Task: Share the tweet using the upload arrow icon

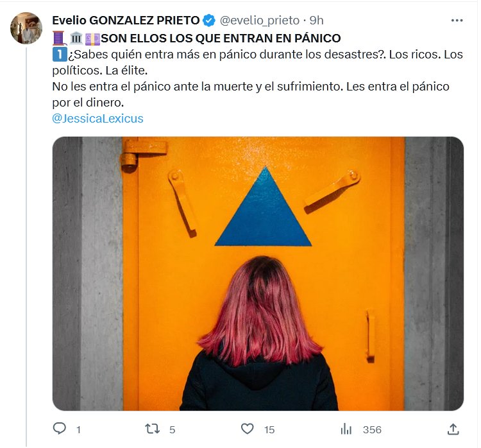Action: 453,429
